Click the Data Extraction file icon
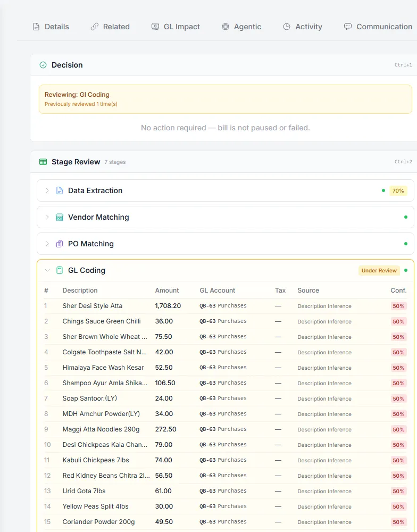This screenshot has height=532, width=417. 60,190
